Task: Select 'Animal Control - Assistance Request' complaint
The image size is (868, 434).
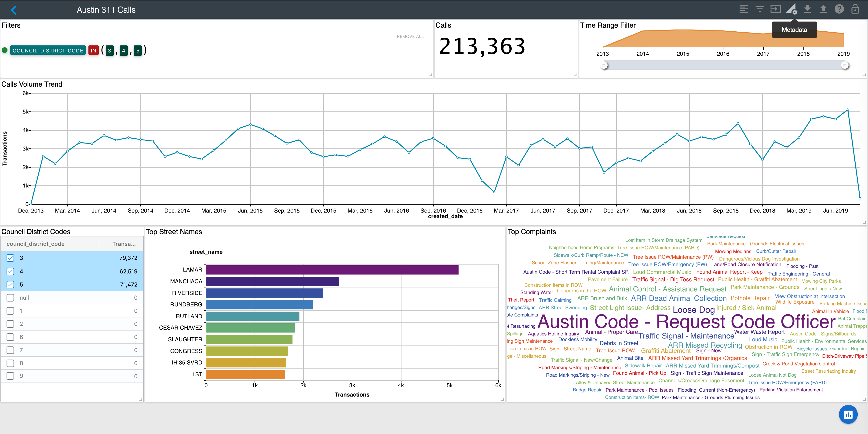Action: pos(667,289)
